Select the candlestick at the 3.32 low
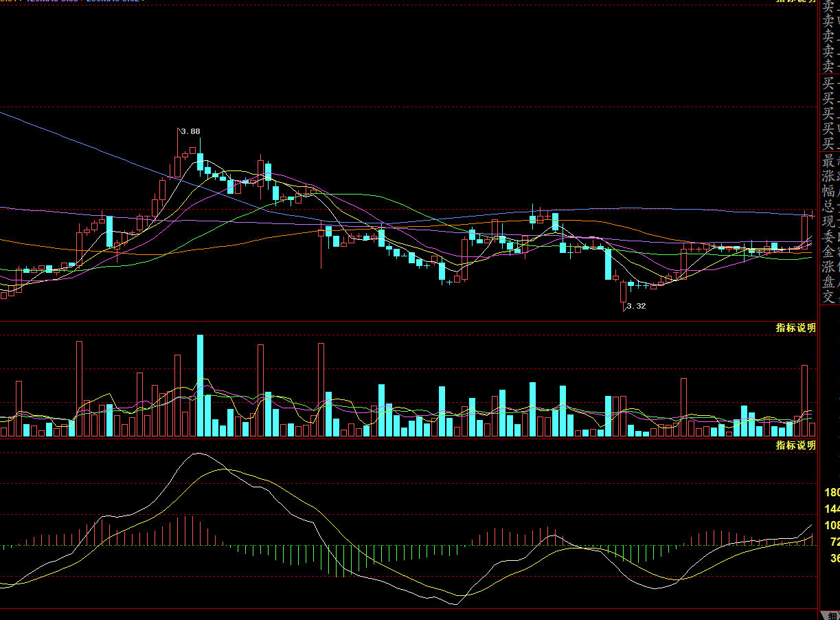 [x=624, y=294]
